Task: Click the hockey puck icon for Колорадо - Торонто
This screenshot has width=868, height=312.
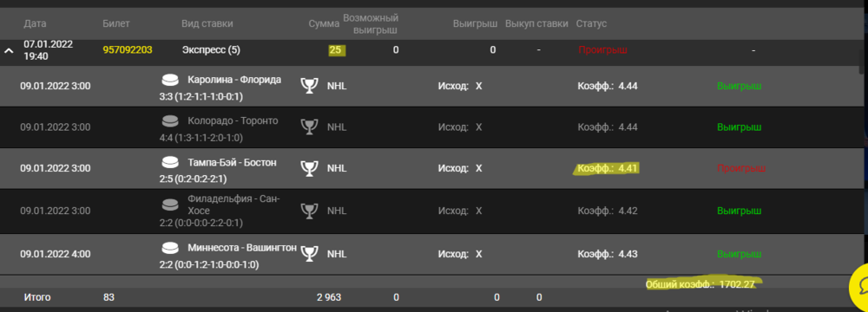Action: 170,121
